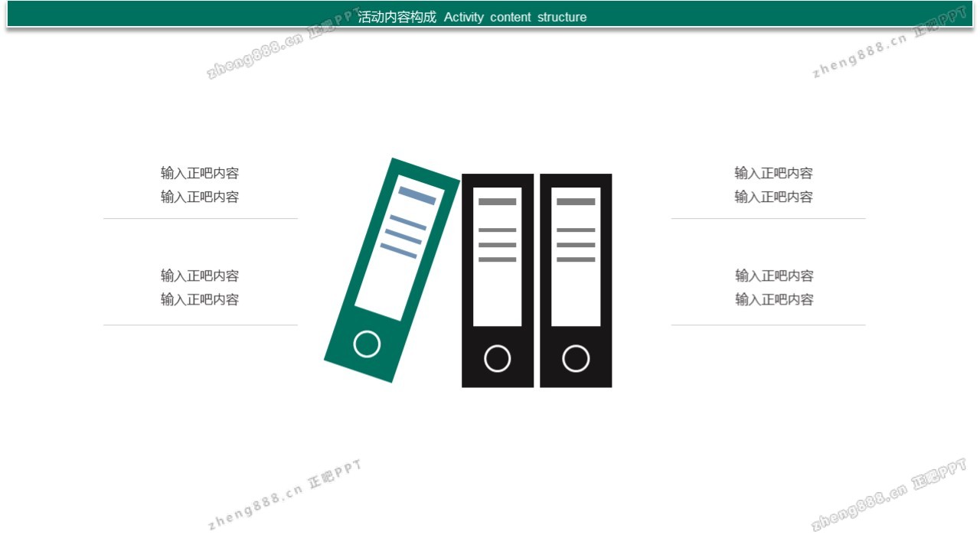Click the lower-left 输入正吧内容 text block
Image resolution: width=980 pixels, height=551 pixels.
tap(200, 288)
